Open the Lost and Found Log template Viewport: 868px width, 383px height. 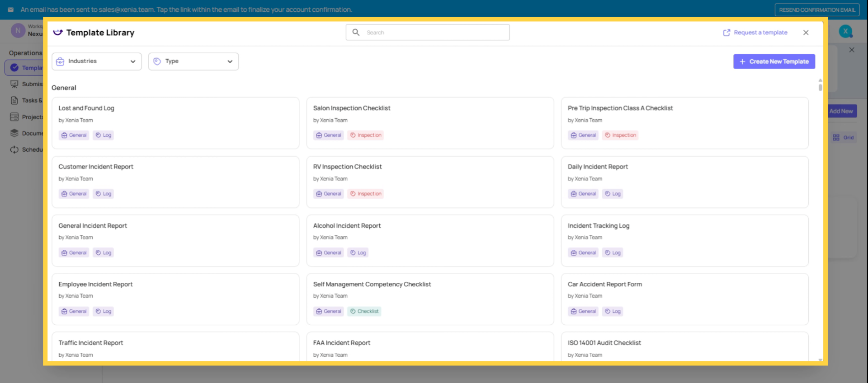click(175, 123)
